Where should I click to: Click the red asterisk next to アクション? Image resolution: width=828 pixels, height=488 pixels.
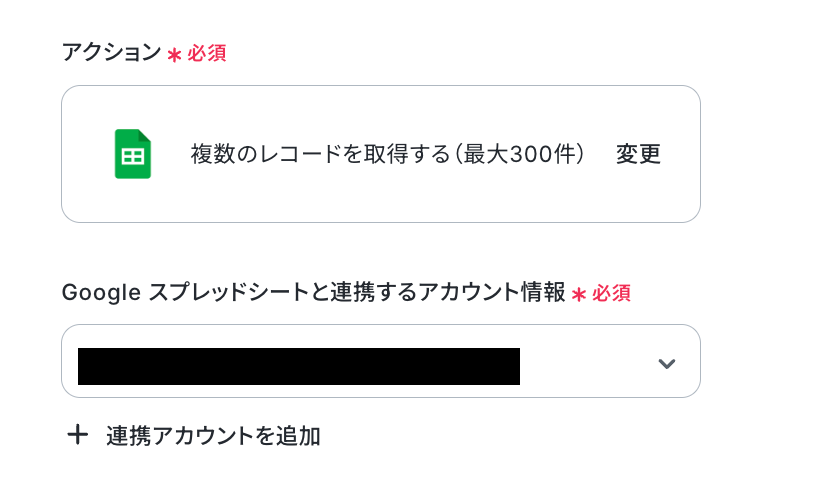[x=174, y=55]
